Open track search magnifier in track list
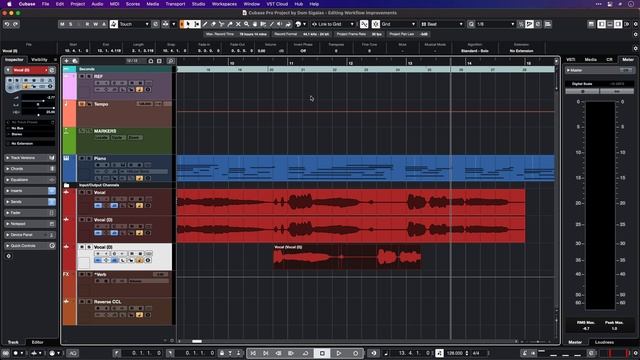This screenshot has height=360, width=640. click(x=171, y=61)
